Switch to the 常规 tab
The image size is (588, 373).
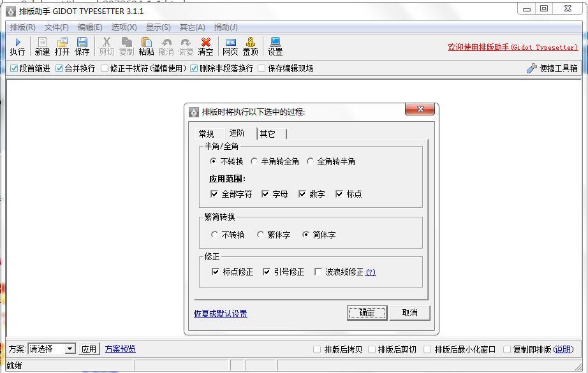pyautogui.click(x=206, y=134)
